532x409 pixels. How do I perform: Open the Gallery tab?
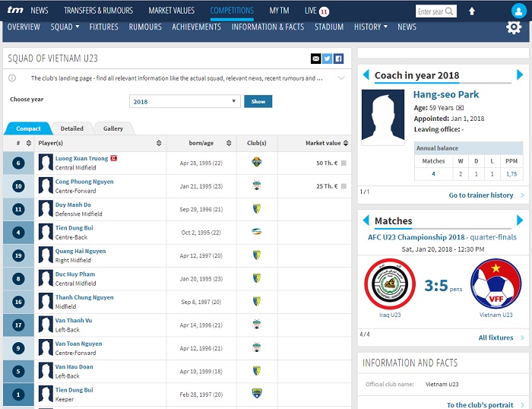pyautogui.click(x=112, y=128)
